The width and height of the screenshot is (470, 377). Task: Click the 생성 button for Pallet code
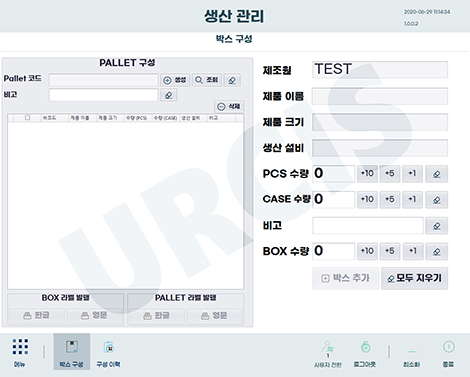point(175,80)
